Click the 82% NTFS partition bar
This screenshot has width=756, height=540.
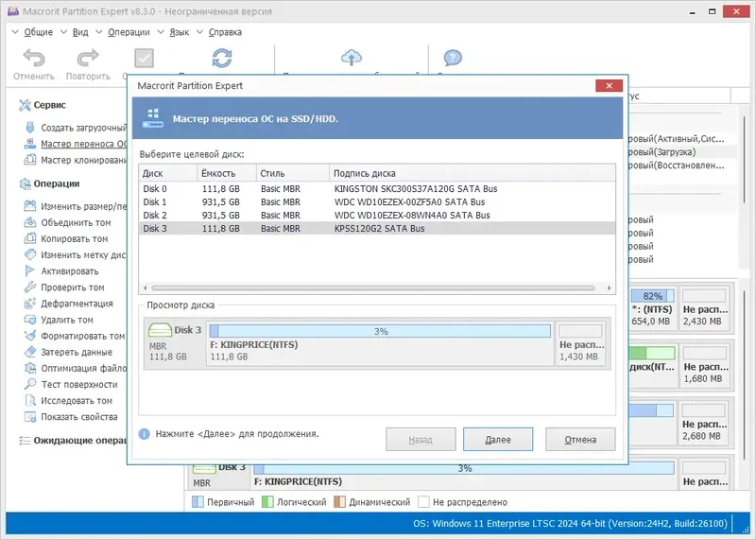[x=652, y=296]
